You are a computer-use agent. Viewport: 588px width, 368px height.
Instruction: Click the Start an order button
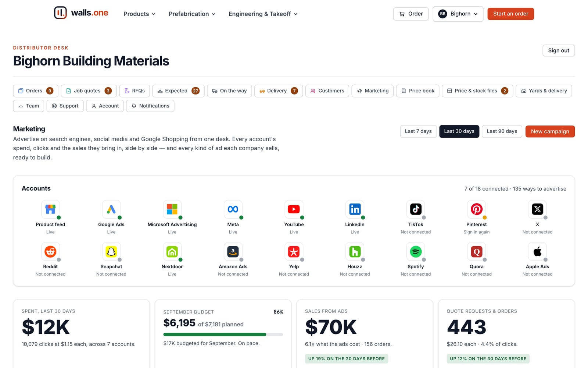510,14
